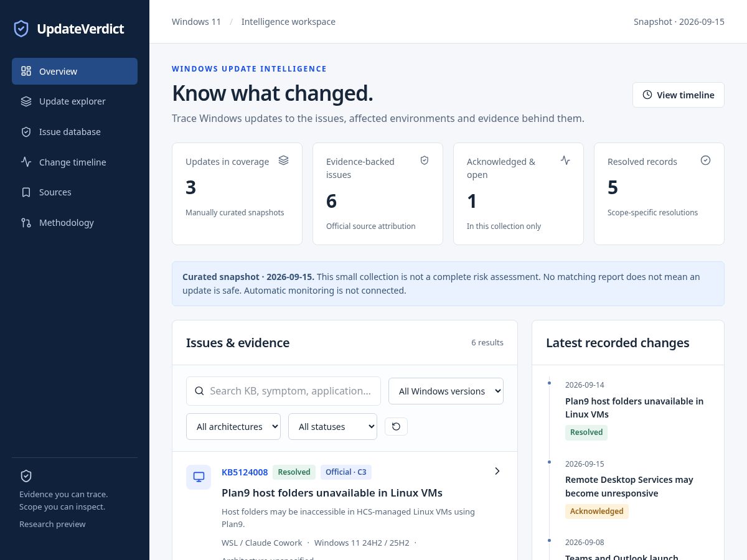Click the layers icon on Updates in coverage
The width and height of the screenshot is (747, 560).
pos(284,160)
